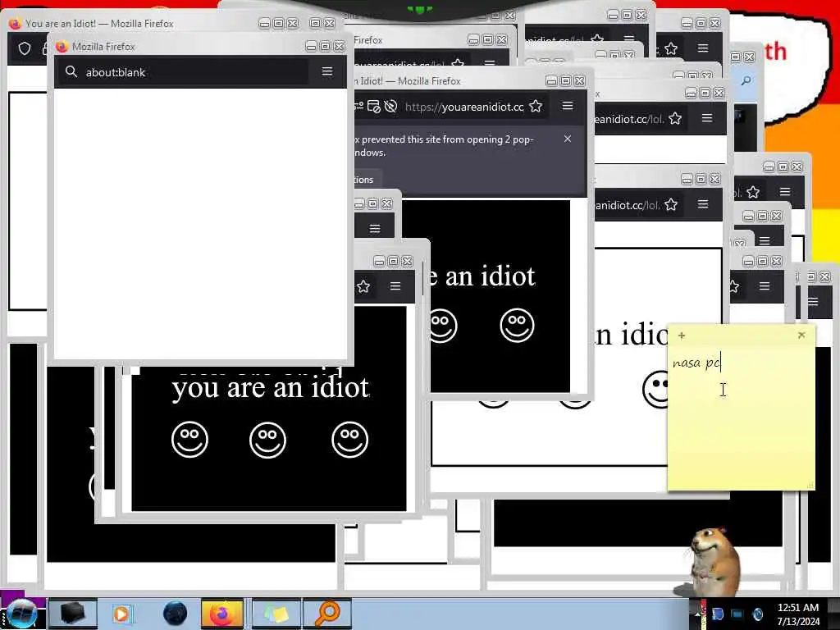The width and height of the screenshot is (840, 630).
Task: Click the network icon in the system tray
Action: pyautogui.click(x=737, y=614)
